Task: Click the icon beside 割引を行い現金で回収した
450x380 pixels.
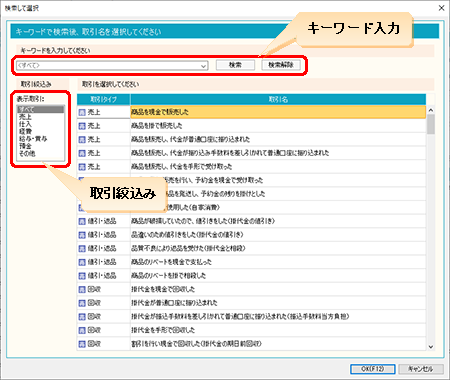Action: tap(82, 344)
